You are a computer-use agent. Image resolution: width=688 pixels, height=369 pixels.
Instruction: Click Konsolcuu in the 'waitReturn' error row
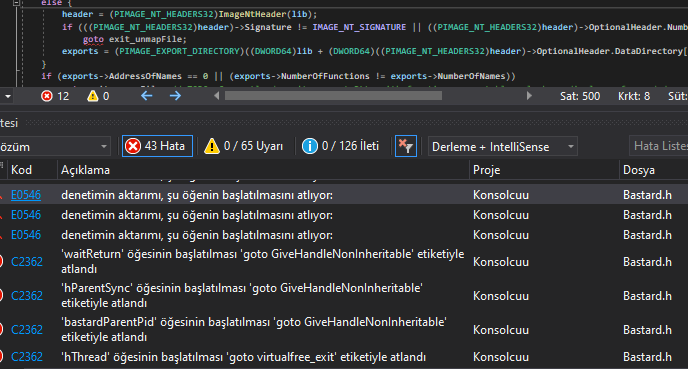coord(501,262)
